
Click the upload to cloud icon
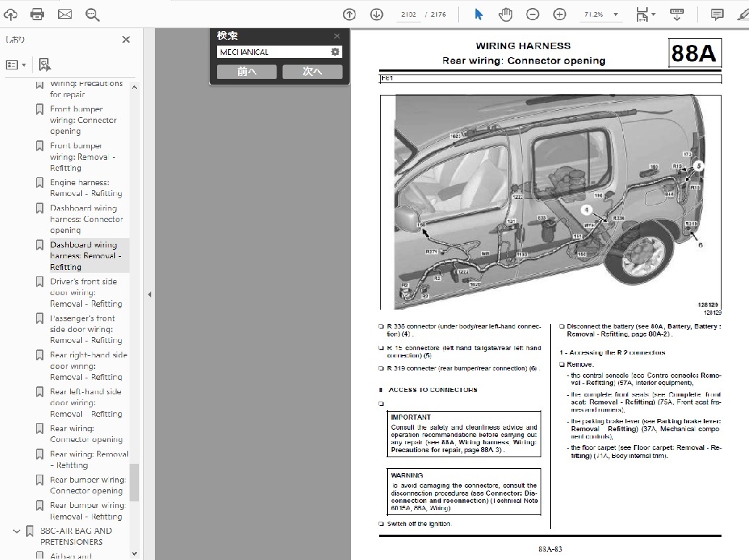click(x=11, y=14)
